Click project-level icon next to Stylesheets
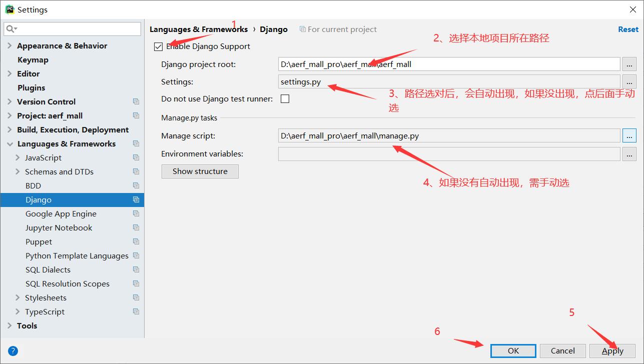 pos(136,297)
